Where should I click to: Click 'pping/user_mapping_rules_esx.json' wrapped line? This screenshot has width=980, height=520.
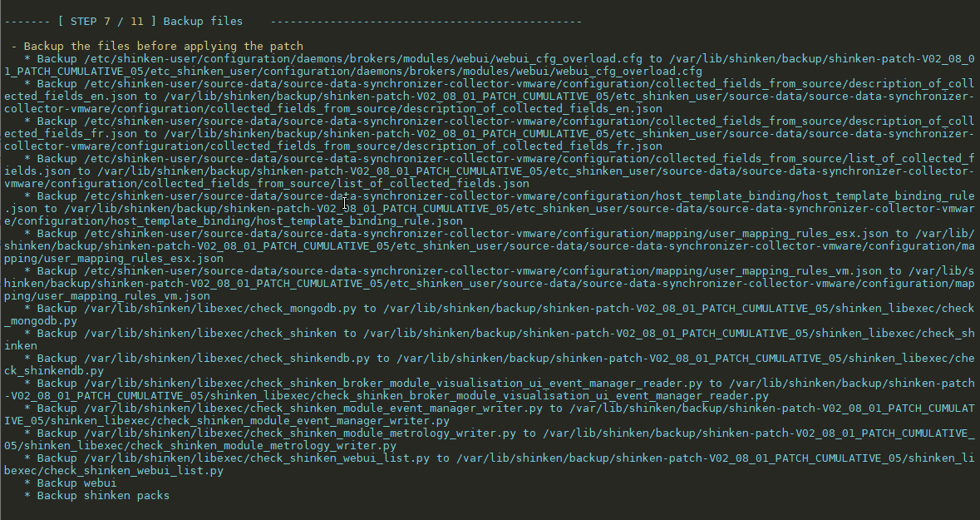[x=114, y=258]
